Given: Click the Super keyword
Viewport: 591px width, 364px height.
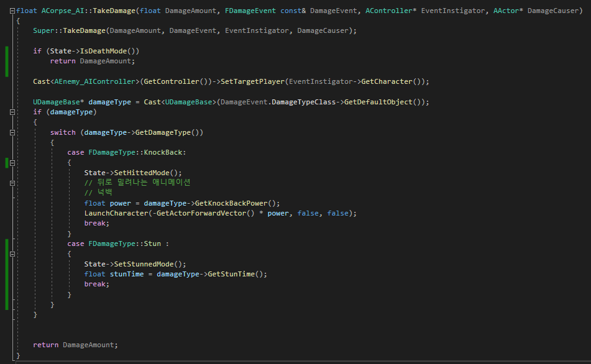Looking at the screenshot, I should coord(44,30).
